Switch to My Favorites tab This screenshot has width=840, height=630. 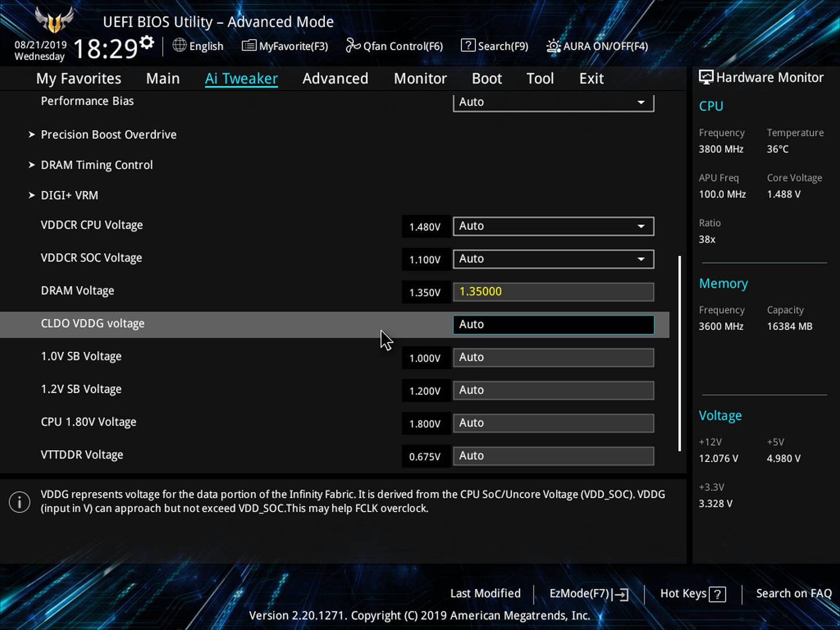[x=79, y=79]
